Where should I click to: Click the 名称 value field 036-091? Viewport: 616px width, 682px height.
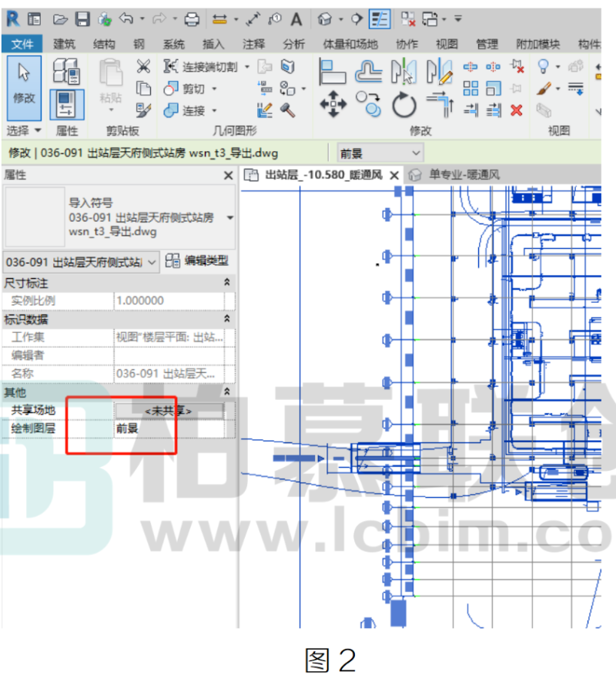pos(169,374)
